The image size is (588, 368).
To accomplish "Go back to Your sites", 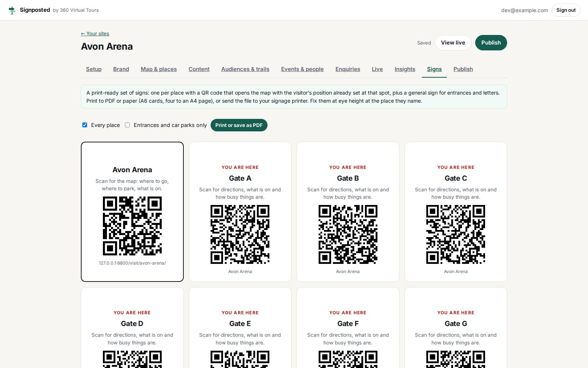I will tap(95, 33).
